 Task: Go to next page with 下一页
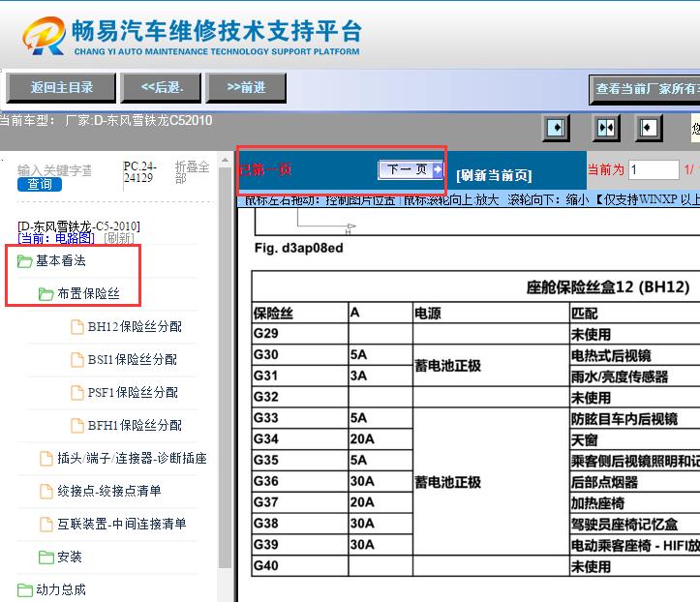pyautogui.click(x=411, y=169)
